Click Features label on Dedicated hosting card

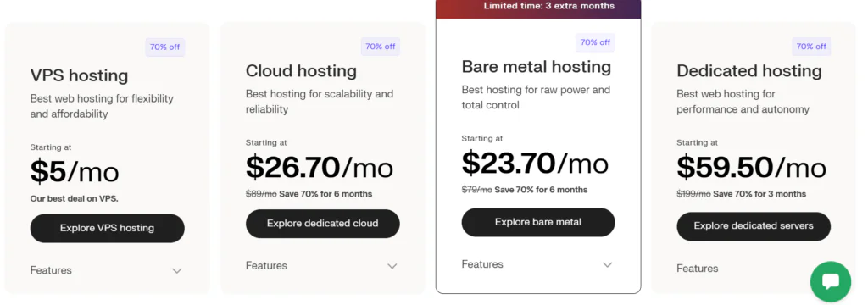pyautogui.click(x=697, y=269)
